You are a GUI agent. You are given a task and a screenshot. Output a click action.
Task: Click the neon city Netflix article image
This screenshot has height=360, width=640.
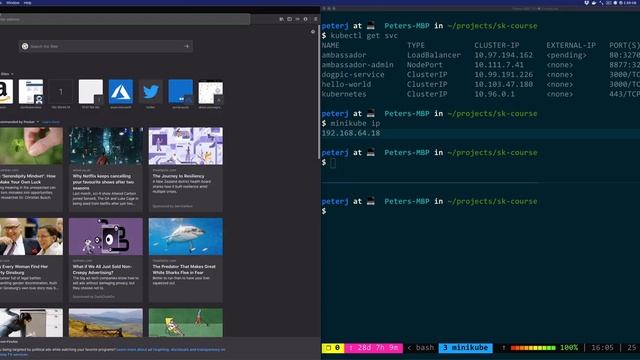[x=106, y=146]
